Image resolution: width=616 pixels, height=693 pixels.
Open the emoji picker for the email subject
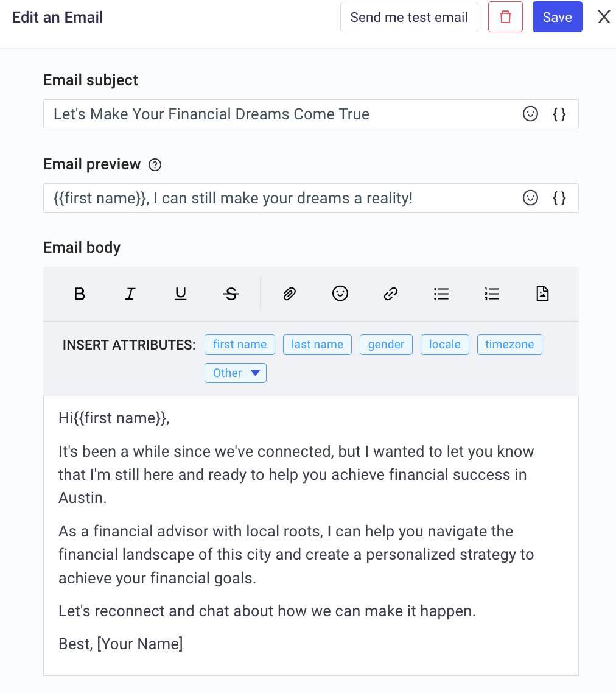pos(530,114)
